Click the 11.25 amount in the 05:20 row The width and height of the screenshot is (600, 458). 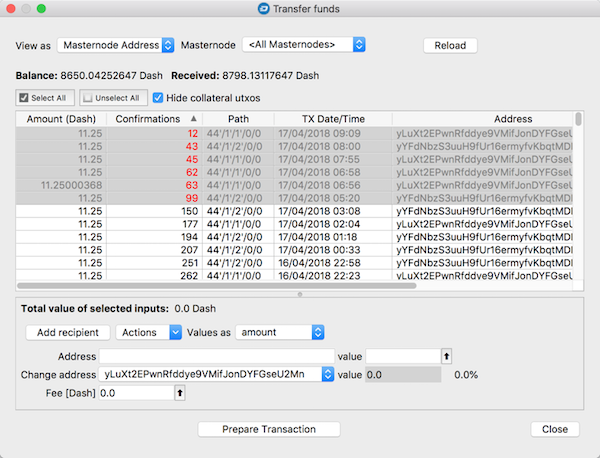click(90, 198)
